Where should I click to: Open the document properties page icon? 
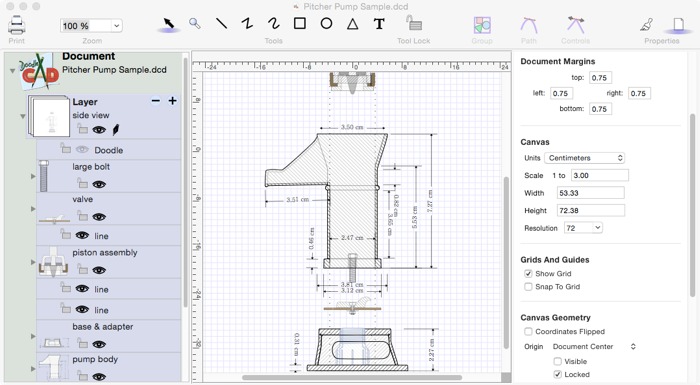click(678, 24)
